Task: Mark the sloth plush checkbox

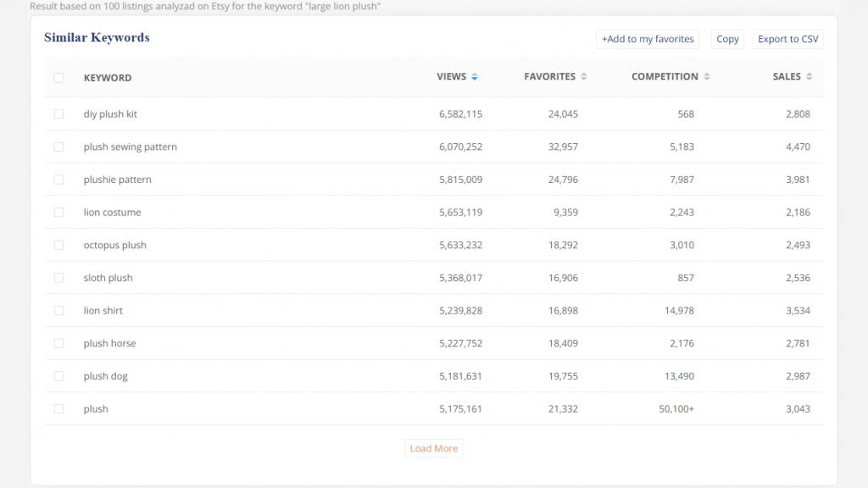Action: pos(58,278)
